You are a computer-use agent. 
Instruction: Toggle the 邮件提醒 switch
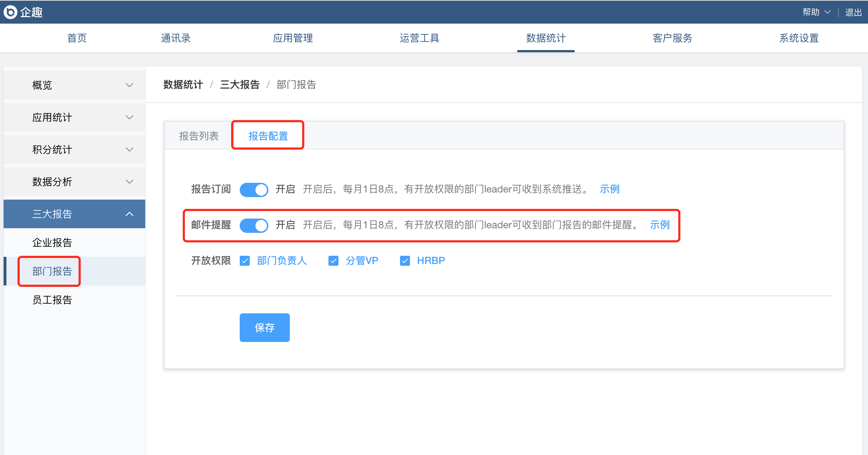coord(254,225)
